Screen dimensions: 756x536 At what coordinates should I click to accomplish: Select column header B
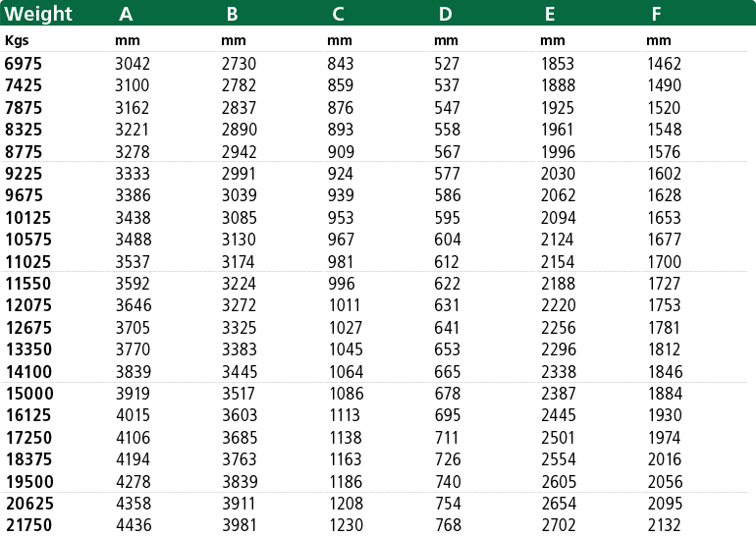(x=233, y=14)
